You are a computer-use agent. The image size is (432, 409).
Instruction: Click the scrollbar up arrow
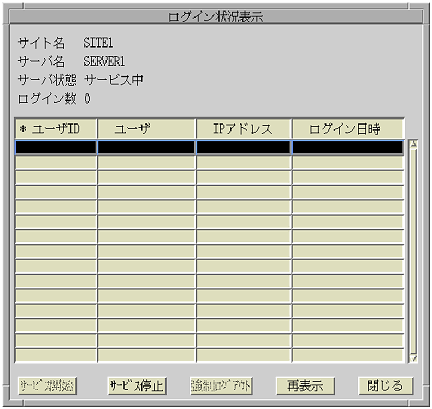pyautogui.click(x=413, y=144)
